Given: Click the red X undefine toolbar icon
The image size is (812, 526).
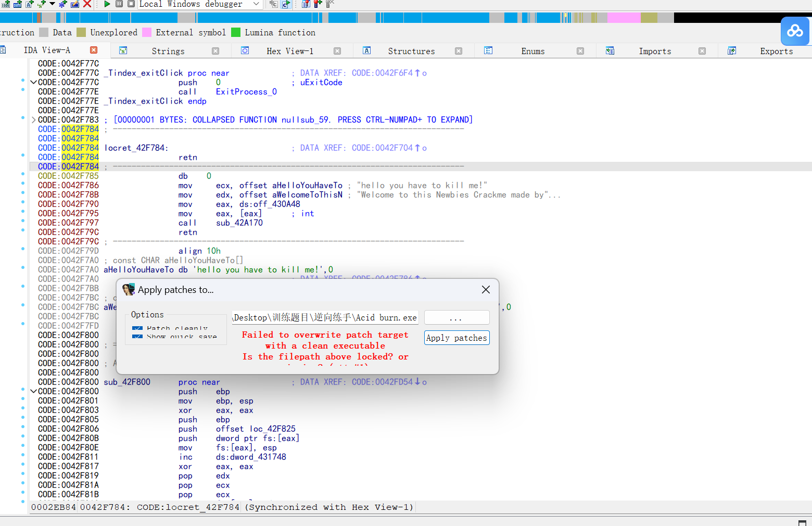Looking at the screenshot, I should pyautogui.click(x=87, y=4).
